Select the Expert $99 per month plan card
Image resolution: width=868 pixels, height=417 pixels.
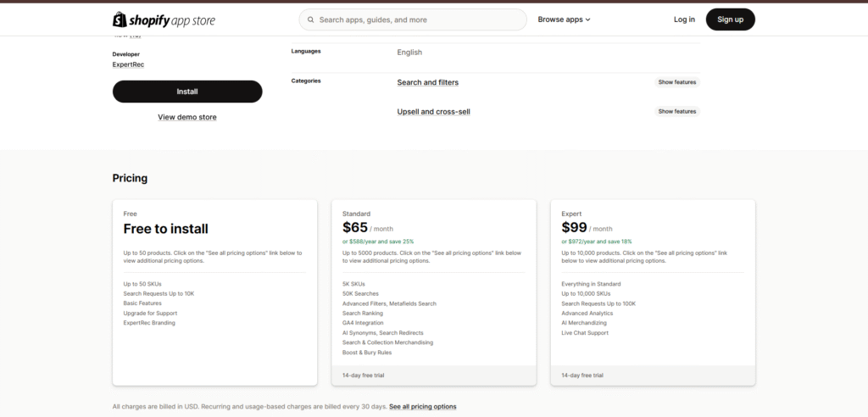tap(652, 292)
